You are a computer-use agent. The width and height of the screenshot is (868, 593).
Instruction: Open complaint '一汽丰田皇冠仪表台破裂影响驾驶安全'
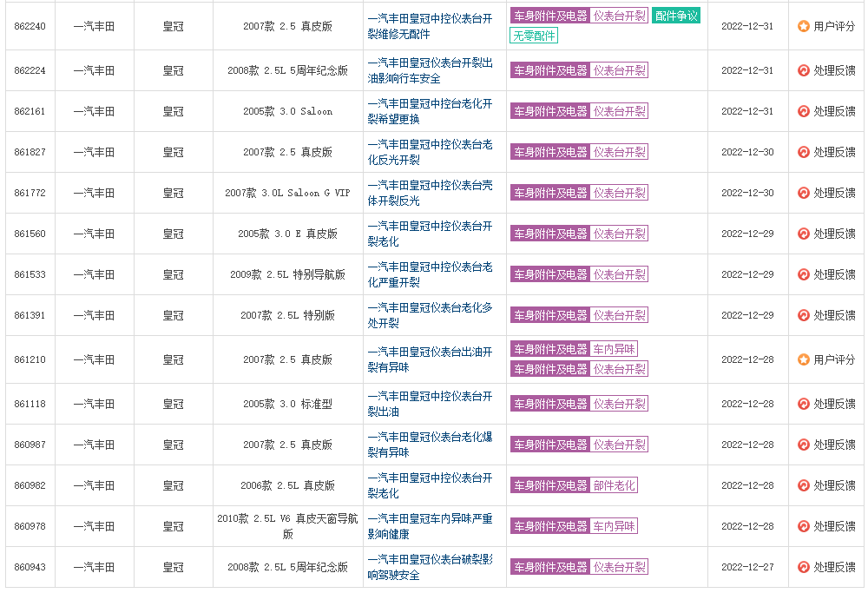click(x=430, y=567)
